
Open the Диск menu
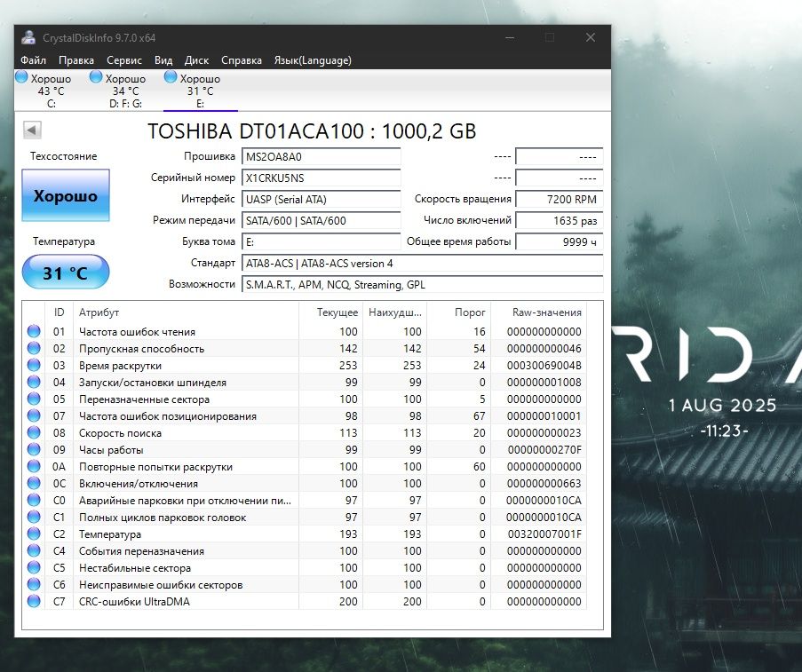point(197,60)
